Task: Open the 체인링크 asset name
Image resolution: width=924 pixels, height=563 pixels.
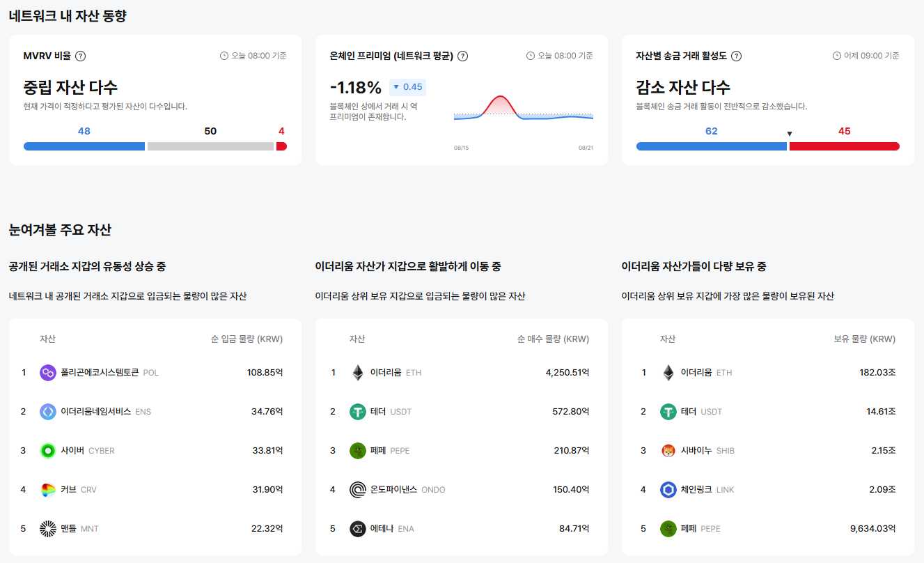Action: [696, 490]
